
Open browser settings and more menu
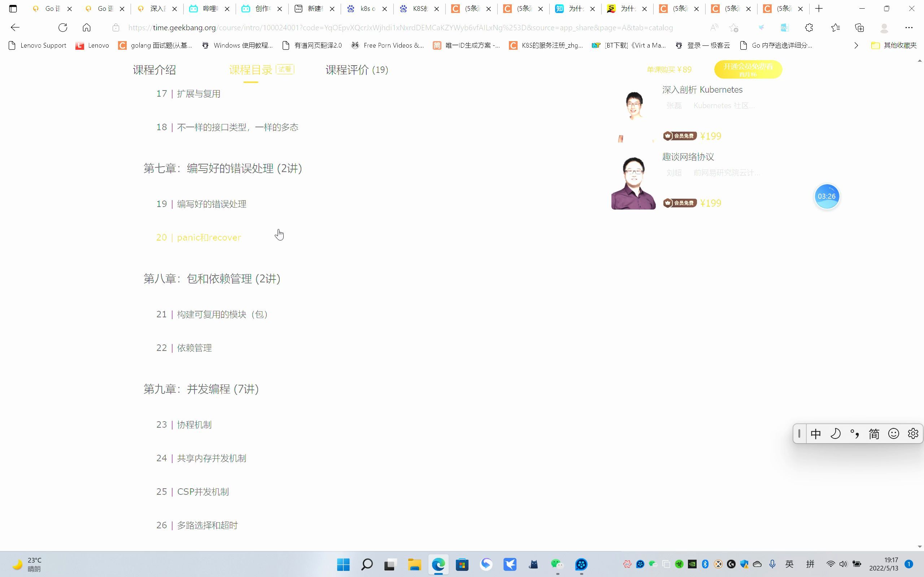909,27
